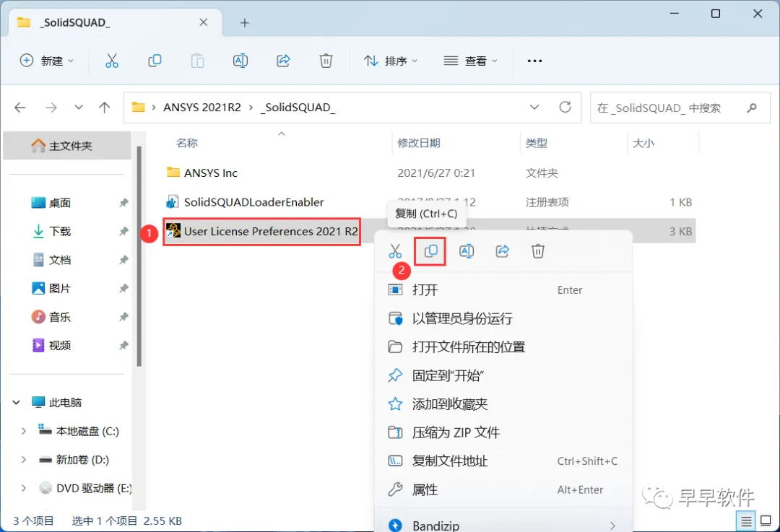The height and width of the screenshot is (532, 780).
Task: Select the SolidSQUADLoaderEnabler file
Action: pos(253,202)
